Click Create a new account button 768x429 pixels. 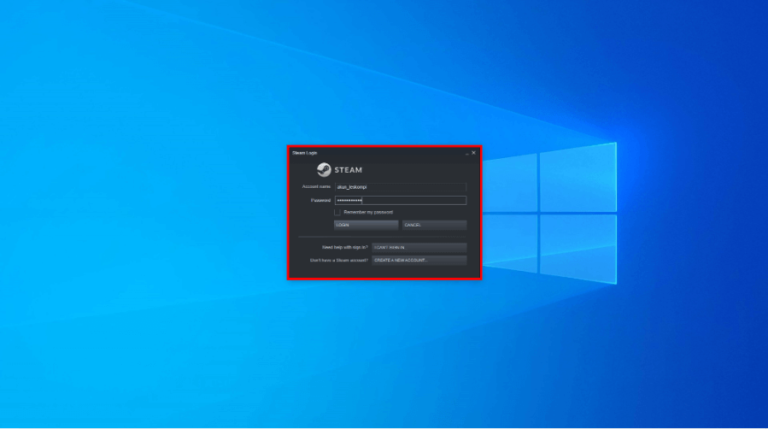pos(419,261)
